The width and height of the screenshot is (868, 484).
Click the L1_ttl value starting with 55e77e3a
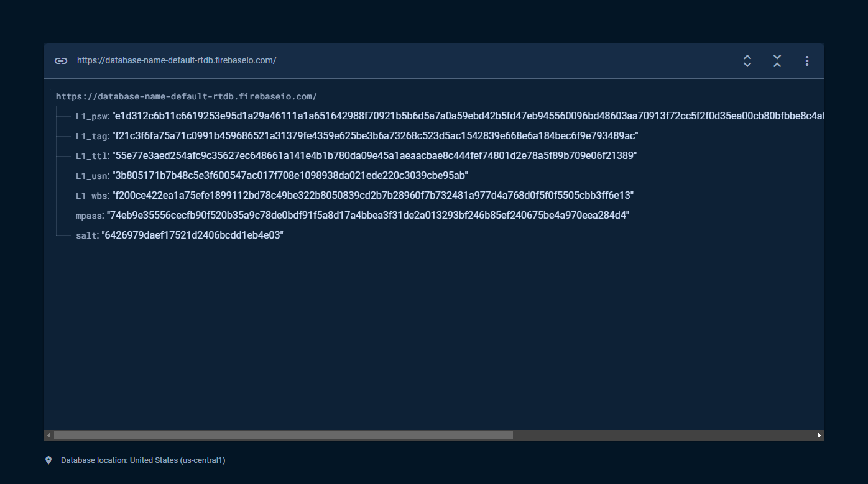[x=374, y=155]
